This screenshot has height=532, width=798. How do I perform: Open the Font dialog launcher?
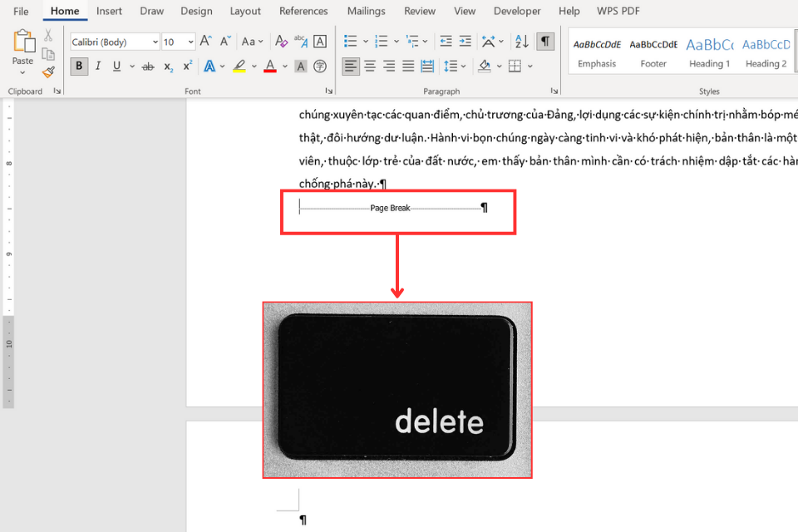(329, 91)
